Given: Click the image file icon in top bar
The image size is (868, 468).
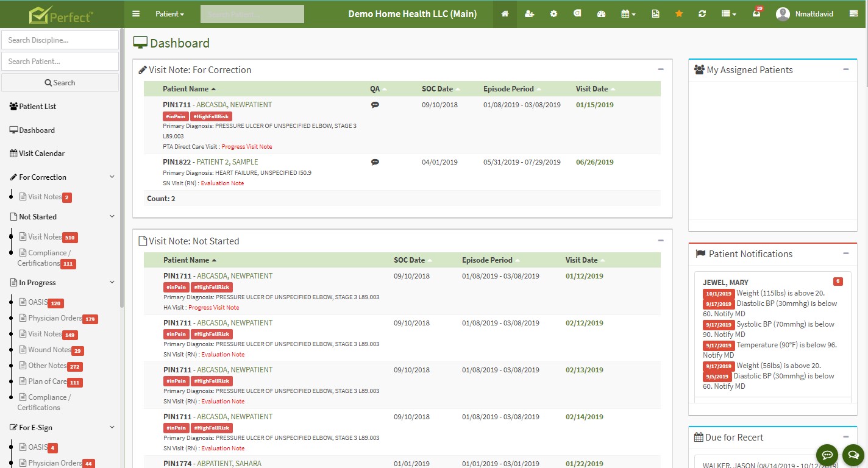Looking at the screenshot, I should tap(655, 14).
